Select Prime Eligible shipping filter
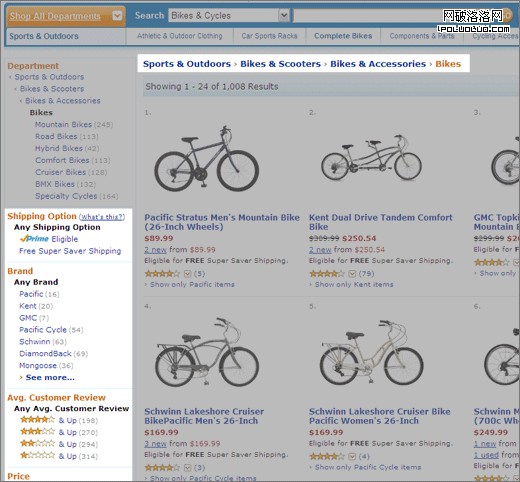The height and width of the screenshot is (482, 520). [49, 239]
